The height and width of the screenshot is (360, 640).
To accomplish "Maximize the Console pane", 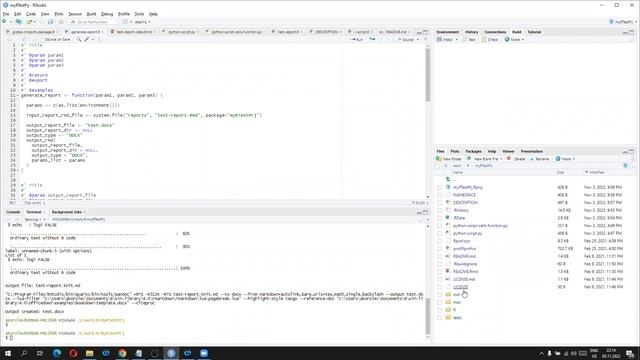I will (x=426, y=212).
